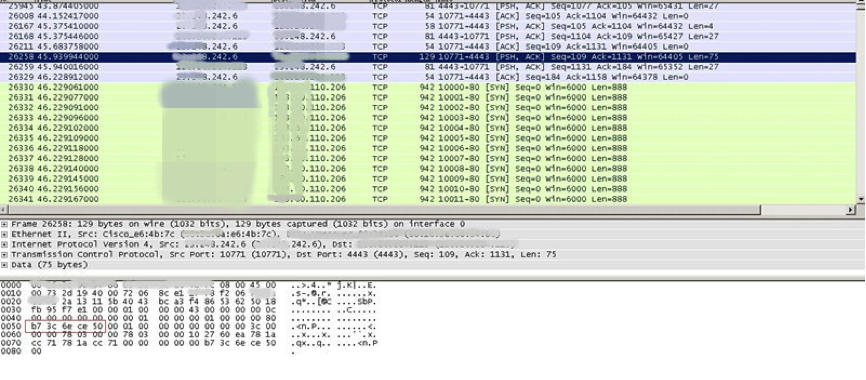
Task: Select SYN packet 26338 port 10008-80
Action: (428, 168)
